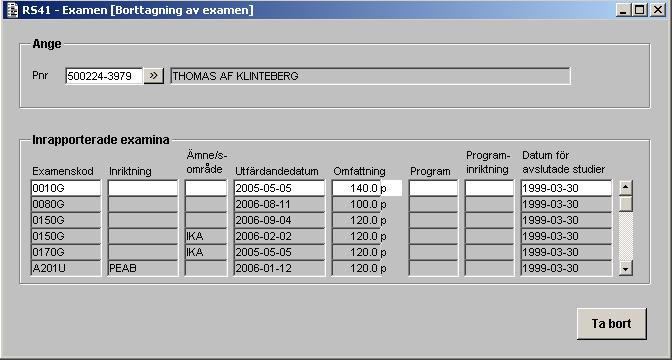The width and height of the screenshot is (672, 360).
Task: Click the scrollbar thumb in examina list
Action: click(626, 203)
